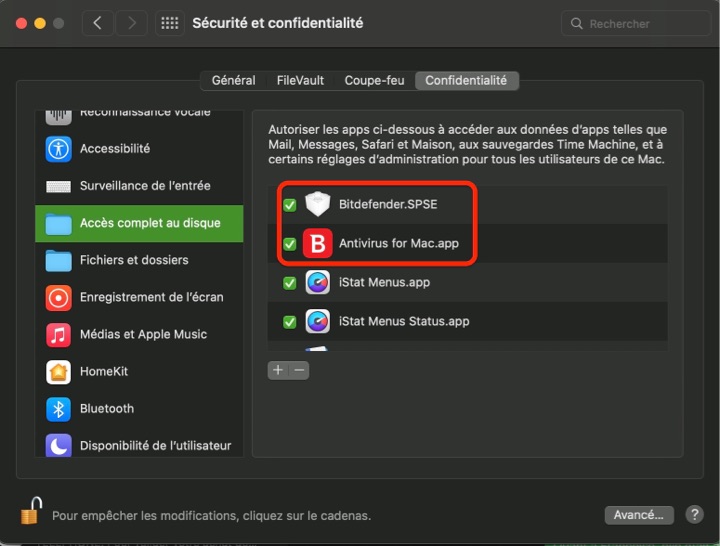
Task: Select Accessibilité in the sidebar
Action: [115, 149]
